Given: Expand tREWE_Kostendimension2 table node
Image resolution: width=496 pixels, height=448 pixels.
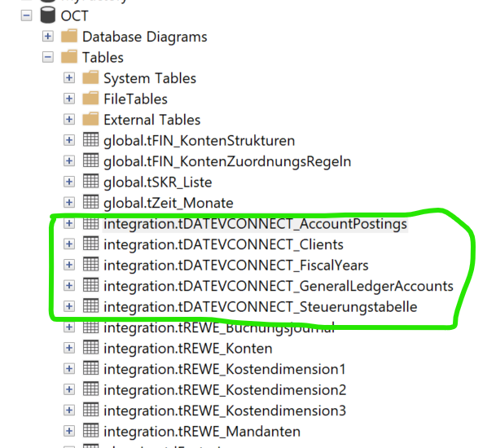Looking at the screenshot, I should [69, 389].
